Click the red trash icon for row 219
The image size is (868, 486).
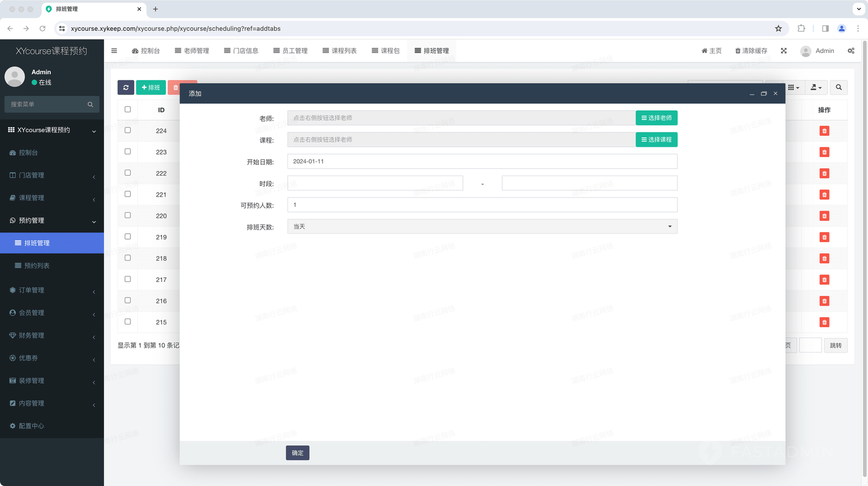[824, 237]
